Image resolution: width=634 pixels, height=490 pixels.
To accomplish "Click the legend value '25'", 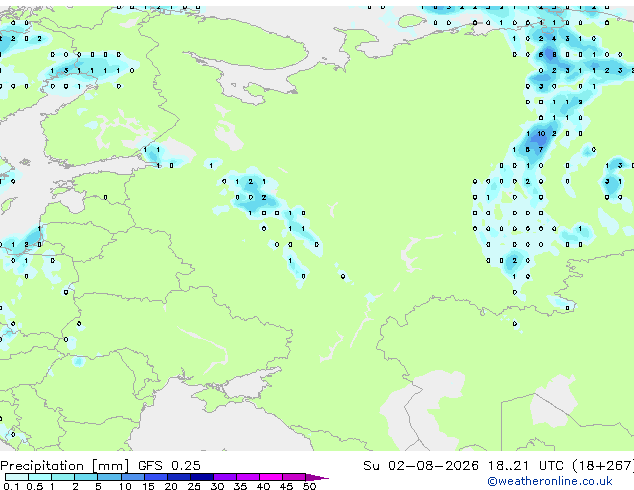I will coord(194,486).
